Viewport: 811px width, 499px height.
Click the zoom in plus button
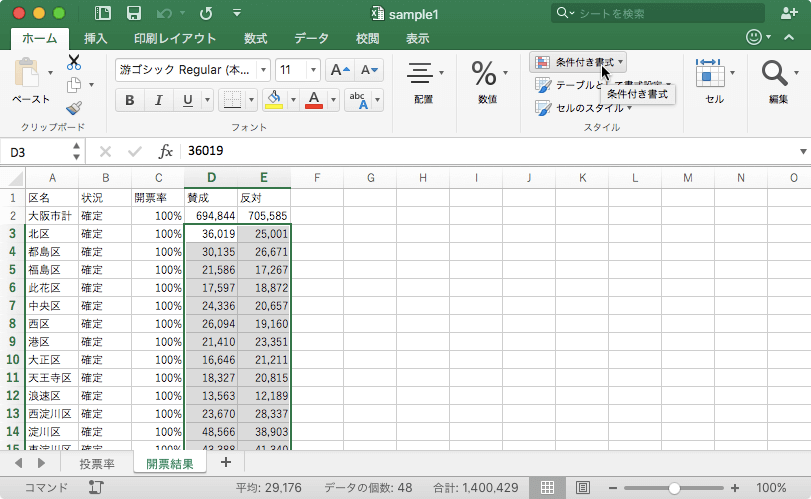click(734, 488)
